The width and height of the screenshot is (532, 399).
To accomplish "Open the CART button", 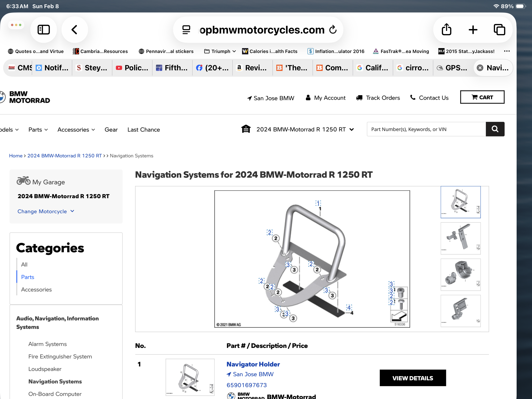I will click(482, 97).
